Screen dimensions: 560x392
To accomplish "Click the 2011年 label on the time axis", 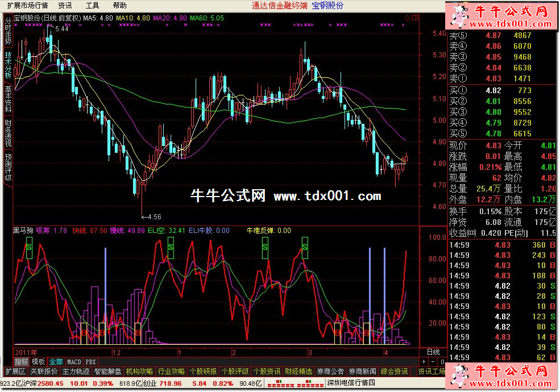I will (26, 353).
